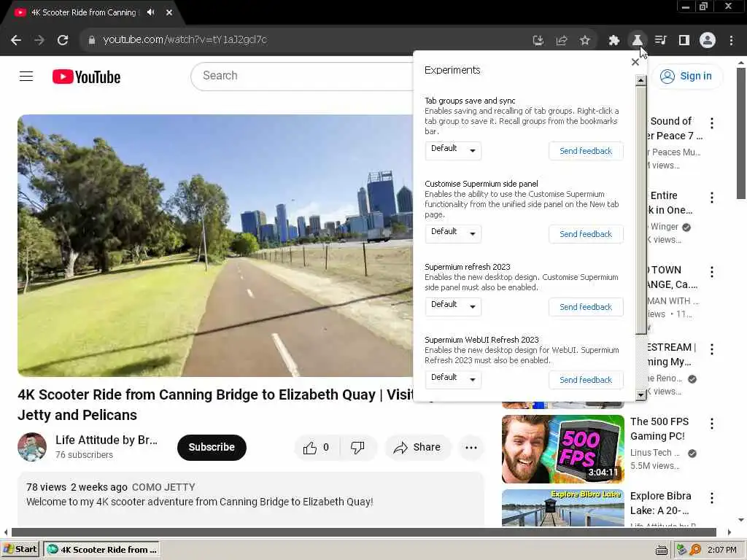The height and width of the screenshot is (560, 747).
Task: Open the media controls toolbar icon
Action: click(661, 41)
